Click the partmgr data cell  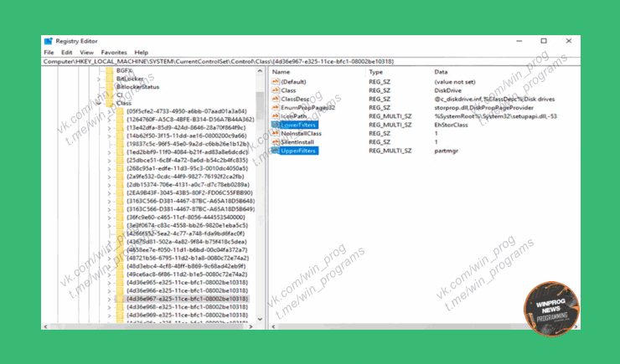point(446,151)
